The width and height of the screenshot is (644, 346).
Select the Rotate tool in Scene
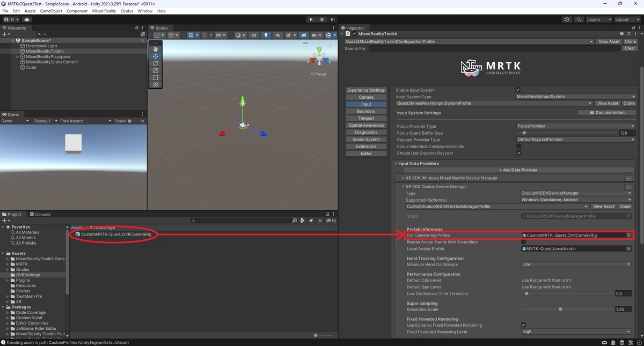156,63
